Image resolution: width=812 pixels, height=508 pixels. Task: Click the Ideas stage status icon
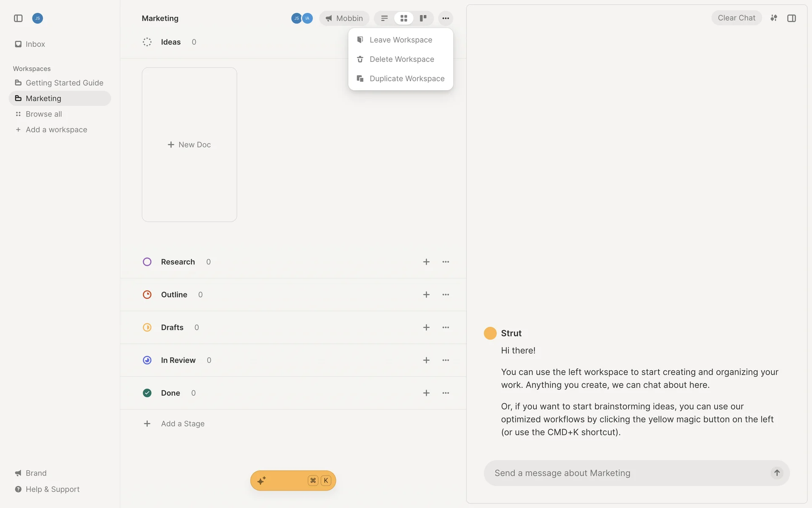click(x=147, y=42)
